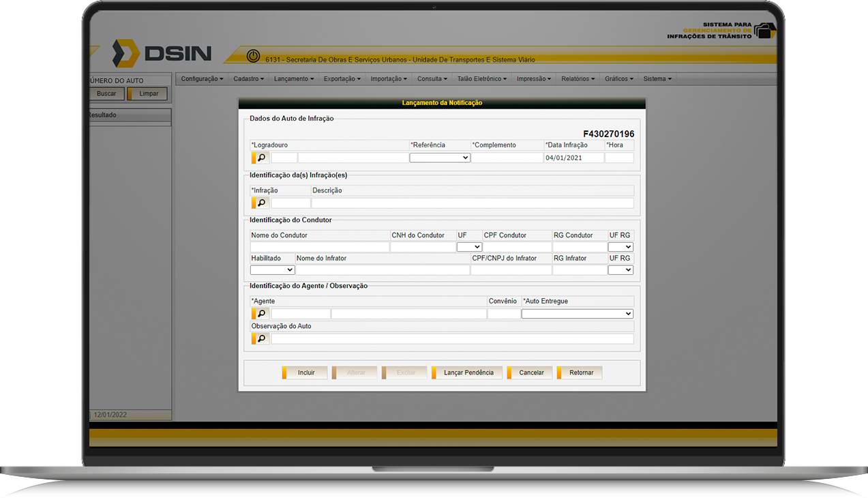Click the power icon in header bar

[x=253, y=55]
